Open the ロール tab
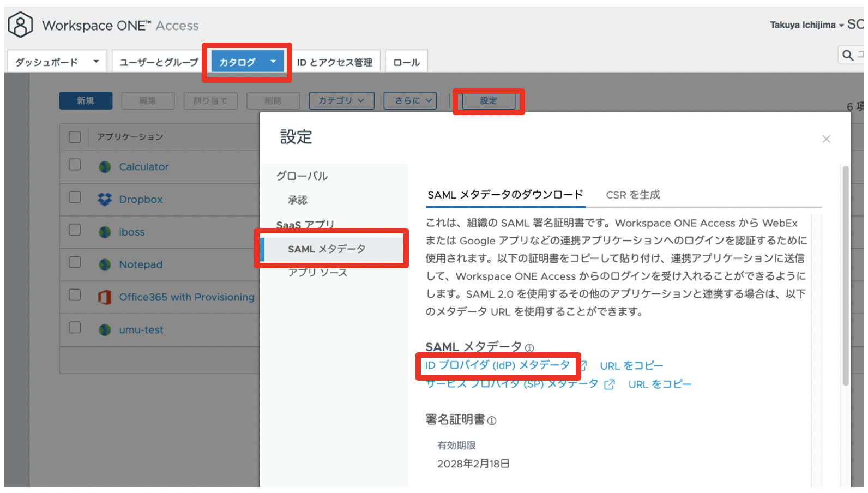Viewport: 868px width, 493px height. click(407, 62)
